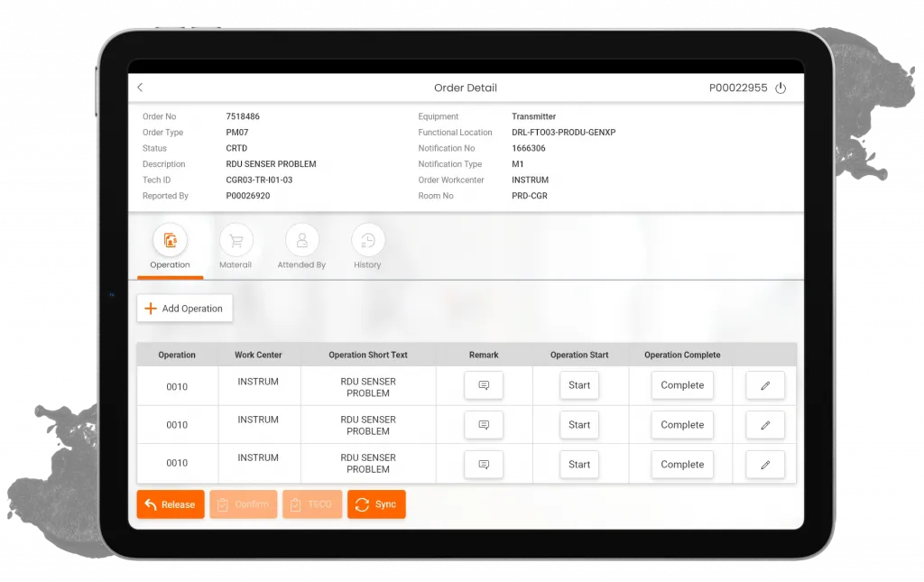Start the first 0010 operation
Image resolution: width=924 pixels, height=582 pixels.
[579, 385]
